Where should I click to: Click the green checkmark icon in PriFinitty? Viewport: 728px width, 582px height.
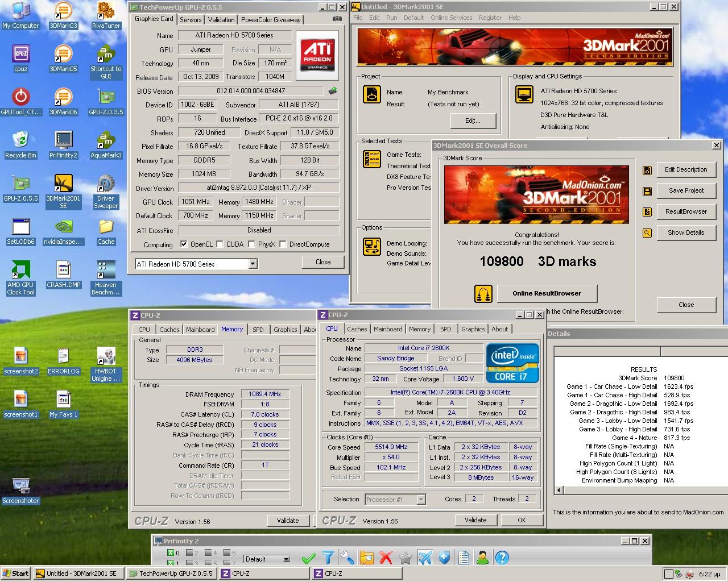[309, 558]
